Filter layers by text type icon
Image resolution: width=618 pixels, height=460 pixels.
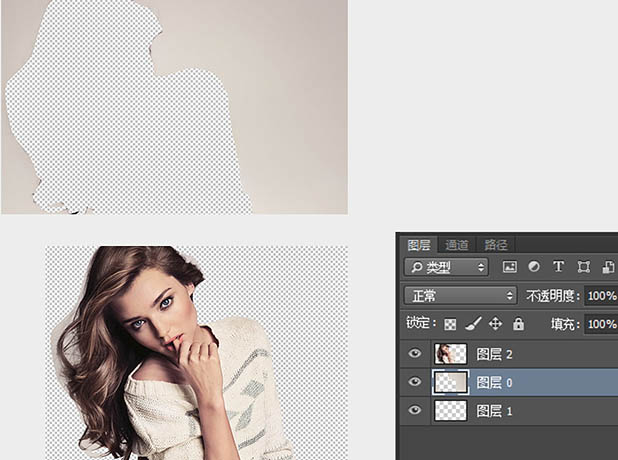coord(558,267)
